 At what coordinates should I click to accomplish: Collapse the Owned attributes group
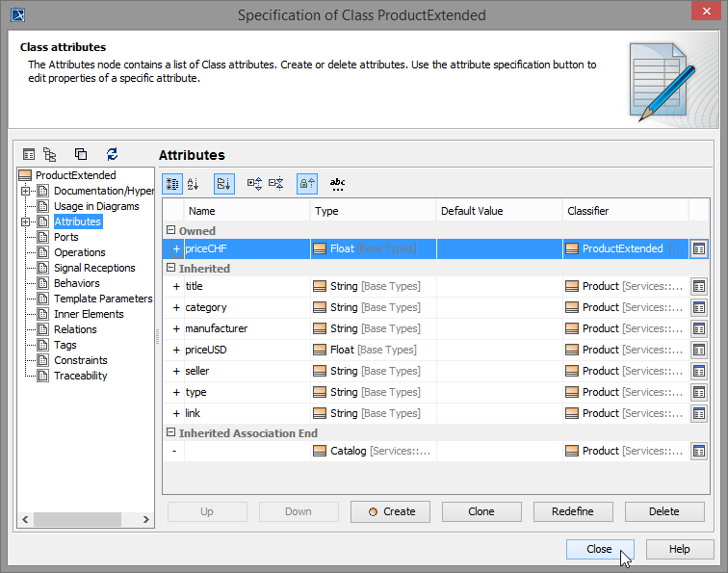[170, 231]
